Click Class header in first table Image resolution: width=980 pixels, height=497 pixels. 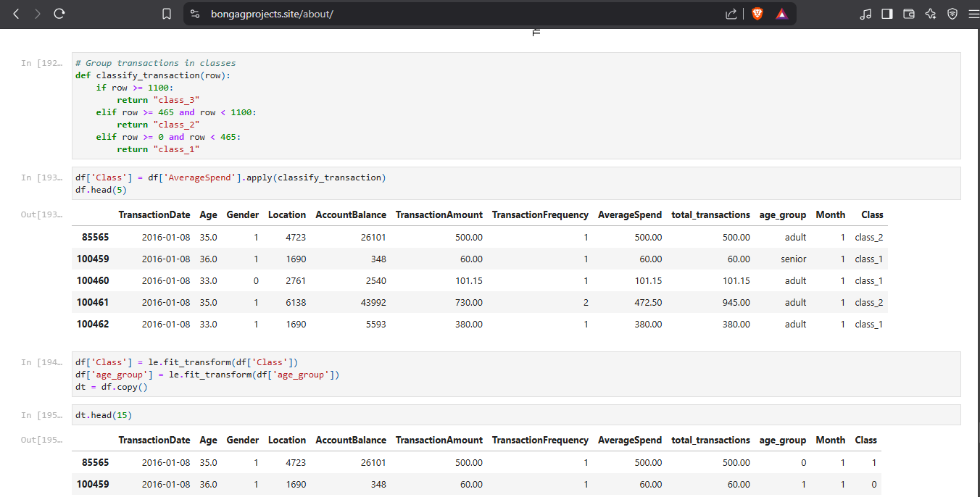[872, 214]
